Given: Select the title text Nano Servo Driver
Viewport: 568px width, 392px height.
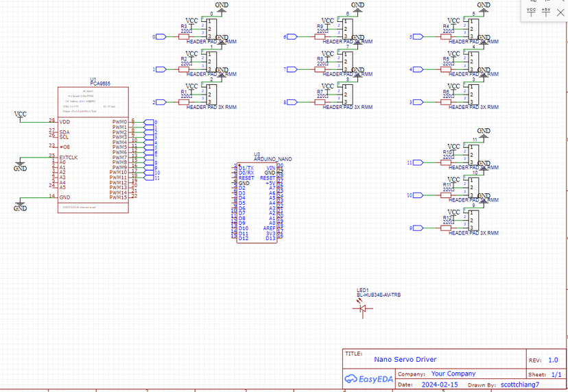Looking at the screenshot, I should coord(405,359).
